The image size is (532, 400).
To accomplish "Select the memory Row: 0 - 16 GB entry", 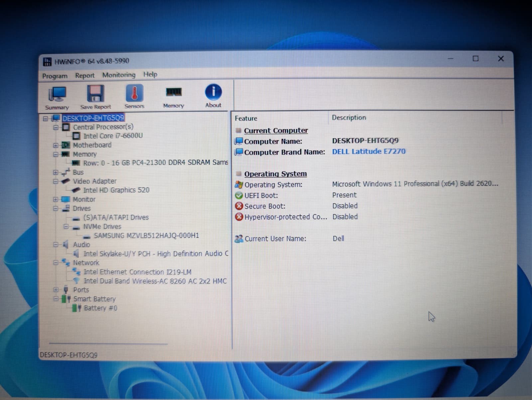I will pyautogui.click(x=155, y=163).
